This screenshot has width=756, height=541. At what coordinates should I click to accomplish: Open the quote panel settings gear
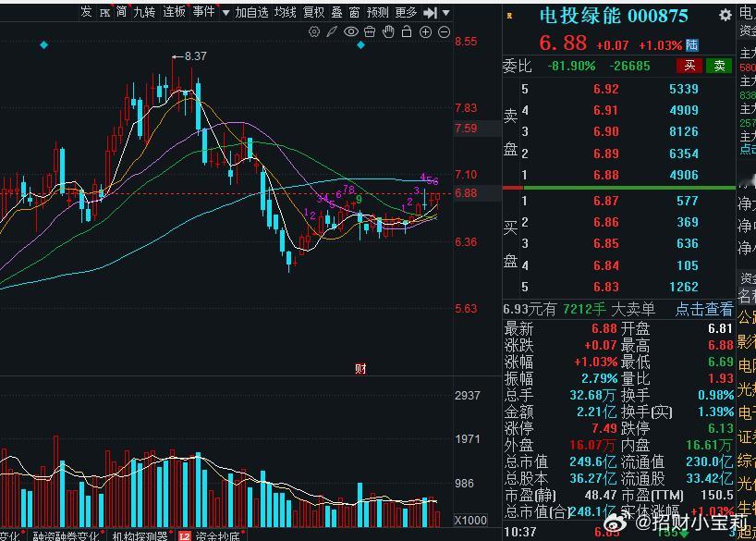coord(726,15)
